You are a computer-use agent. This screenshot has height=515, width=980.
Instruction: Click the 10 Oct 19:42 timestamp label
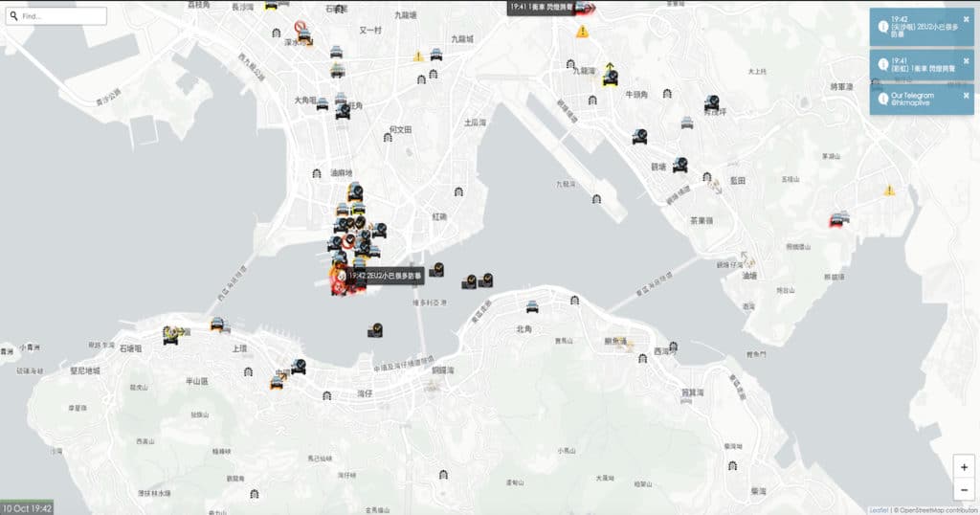click(27, 508)
